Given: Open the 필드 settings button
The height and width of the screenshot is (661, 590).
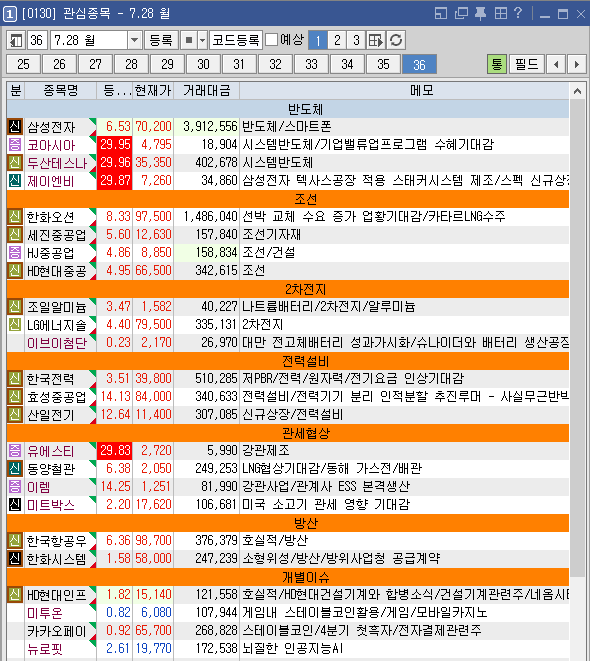Looking at the screenshot, I should (527, 64).
